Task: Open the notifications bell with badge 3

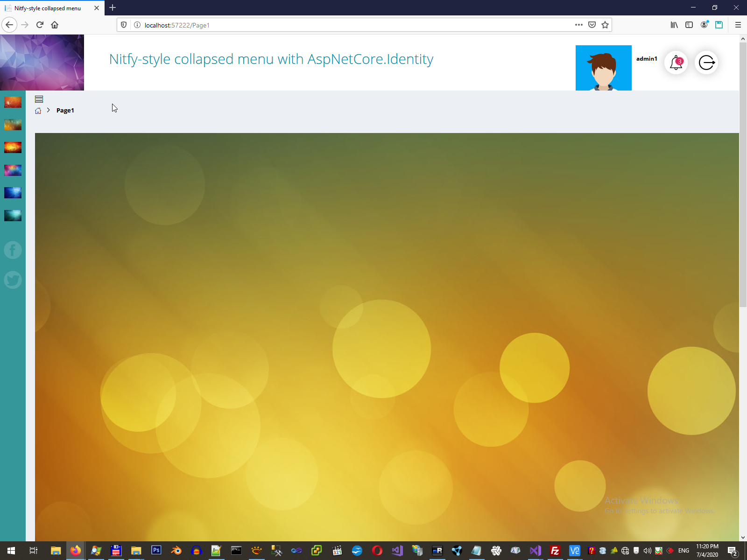Action: 676,63
